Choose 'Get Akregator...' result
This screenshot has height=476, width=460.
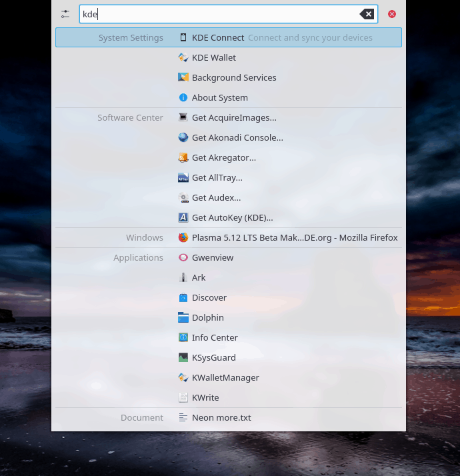pyautogui.click(x=224, y=157)
